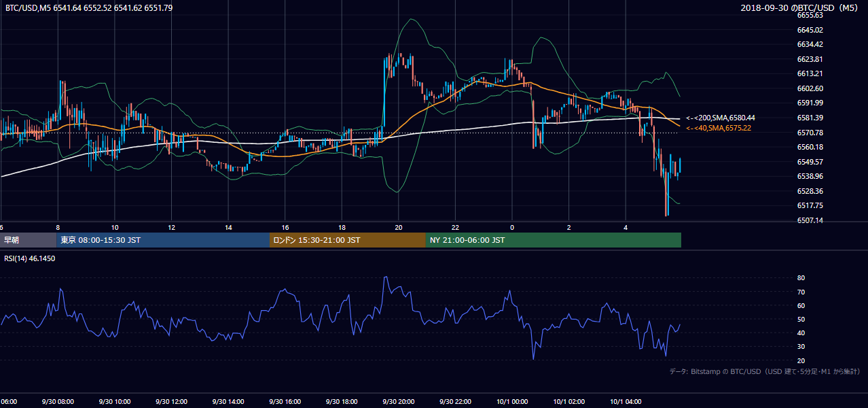The height and width of the screenshot is (408, 868).
Task: Click price axis value 6517.75
Action: tap(810, 205)
